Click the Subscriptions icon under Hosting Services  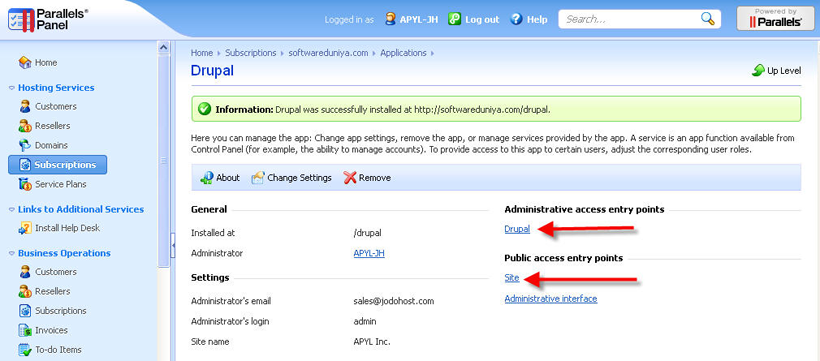[x=25, y=165]
